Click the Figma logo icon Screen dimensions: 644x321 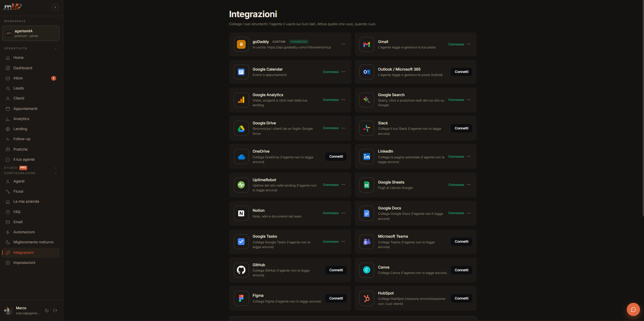click(x=241, y=298)
